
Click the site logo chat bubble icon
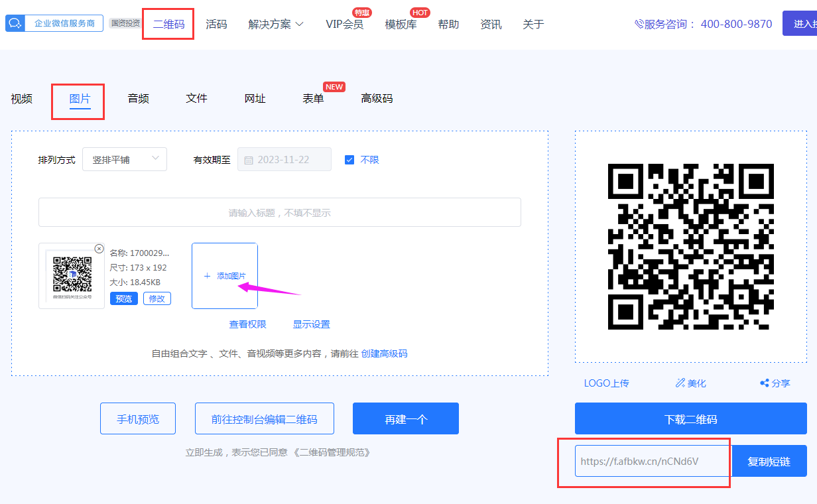pyautogui.click(x=15, y=23)
